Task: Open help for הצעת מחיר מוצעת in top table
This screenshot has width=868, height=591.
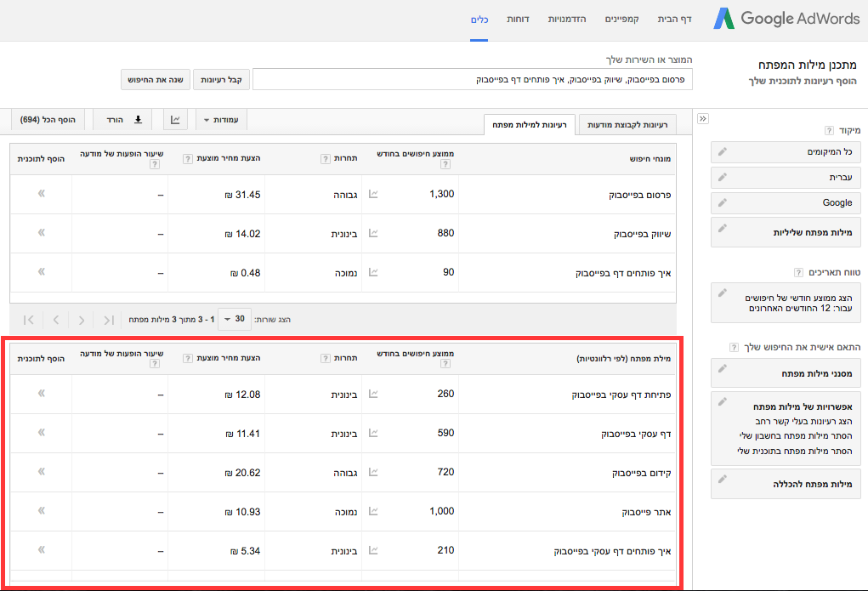Action: pyautogui.click(x=188, y=159)
